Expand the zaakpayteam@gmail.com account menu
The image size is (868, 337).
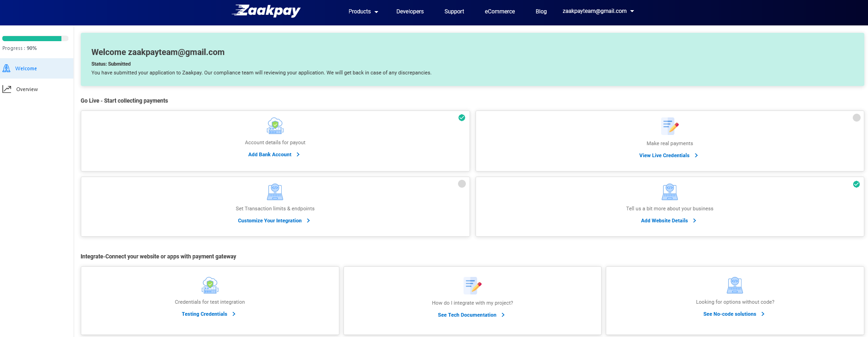(598, 11)
